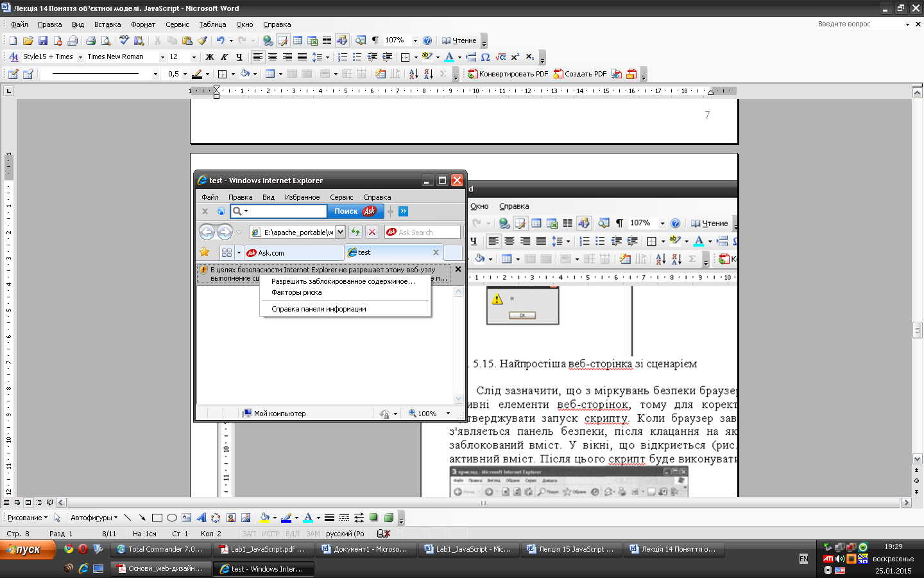Open the Формат menu
This screenshot has height=578, width=924.
click(x=143, y=24)
